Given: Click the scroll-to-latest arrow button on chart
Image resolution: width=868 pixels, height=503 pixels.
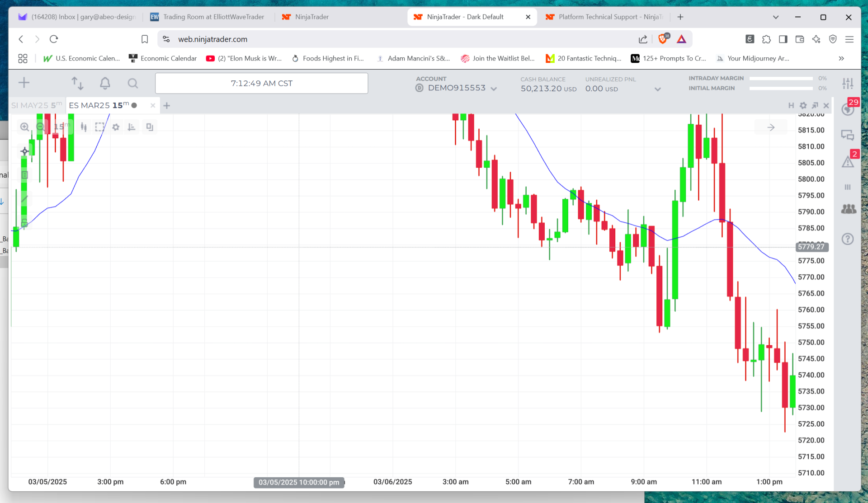Looking at the screenshot, I should click(x=771, y=127).
